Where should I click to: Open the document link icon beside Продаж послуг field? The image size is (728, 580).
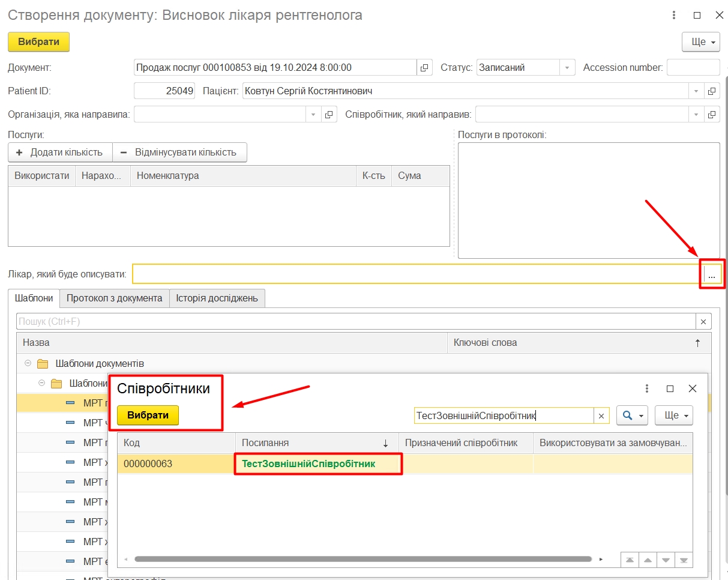(424, 68)
